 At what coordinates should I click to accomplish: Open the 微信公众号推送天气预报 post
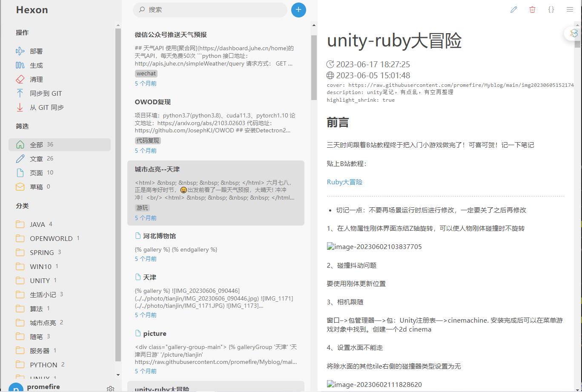click(x=216, y=58)
